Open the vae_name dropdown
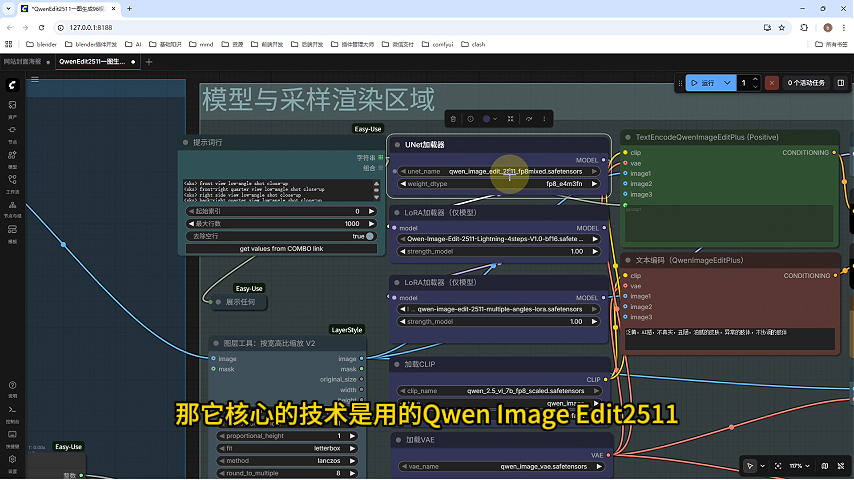 pyautogui.click(x=500, y=466)
